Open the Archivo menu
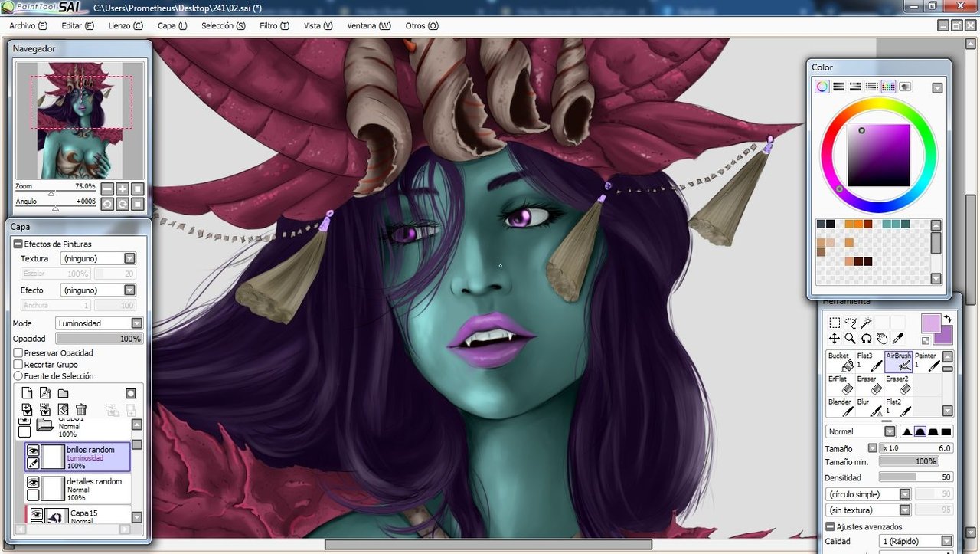Image resolution: width=980 pixels, height=554 pixels. (x=28, y=25)
